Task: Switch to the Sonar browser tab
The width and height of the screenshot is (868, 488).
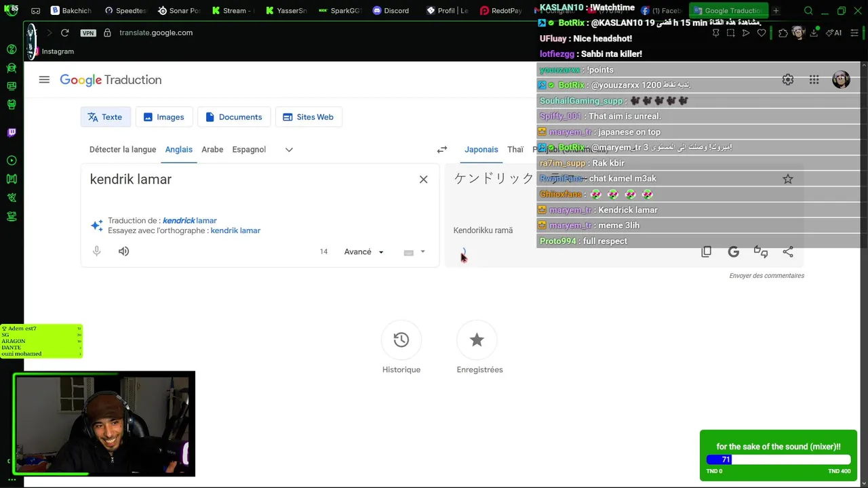Action: point(179,11)
